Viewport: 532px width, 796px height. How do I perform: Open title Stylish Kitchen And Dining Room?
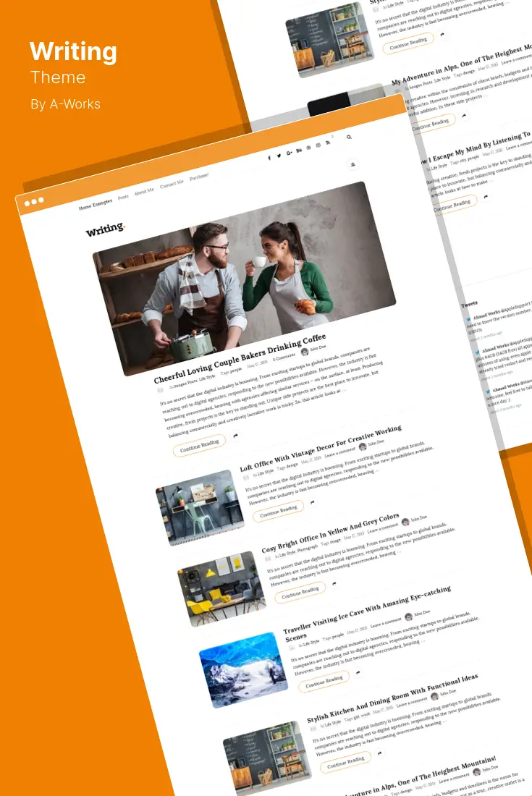(392, 698)
